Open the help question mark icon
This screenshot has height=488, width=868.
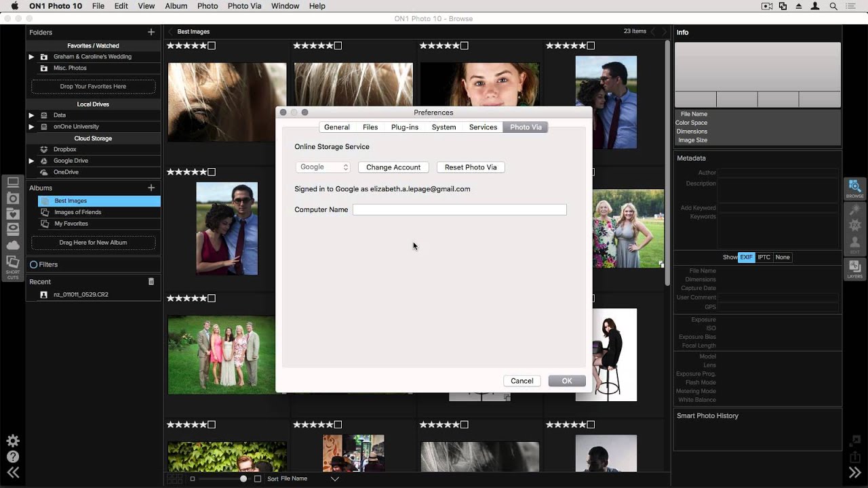click(13, 457)
